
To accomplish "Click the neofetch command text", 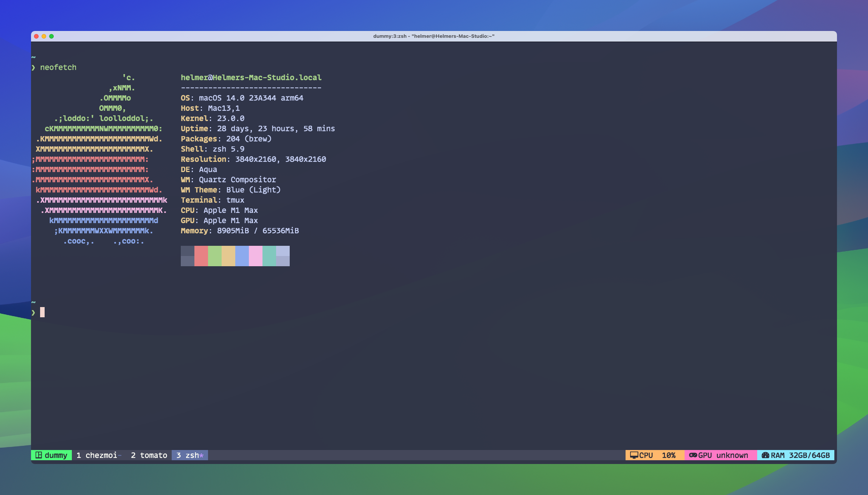I will click(x=58, y=67).
